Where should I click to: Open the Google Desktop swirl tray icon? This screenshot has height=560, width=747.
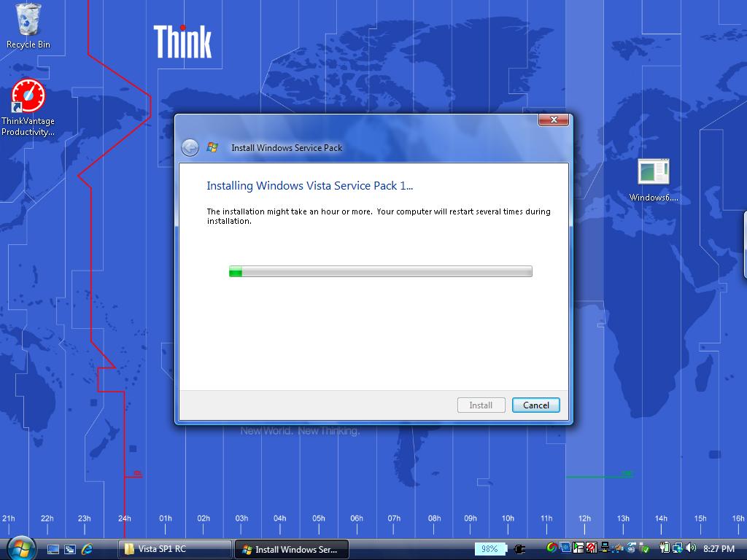(x=551, y=548)
